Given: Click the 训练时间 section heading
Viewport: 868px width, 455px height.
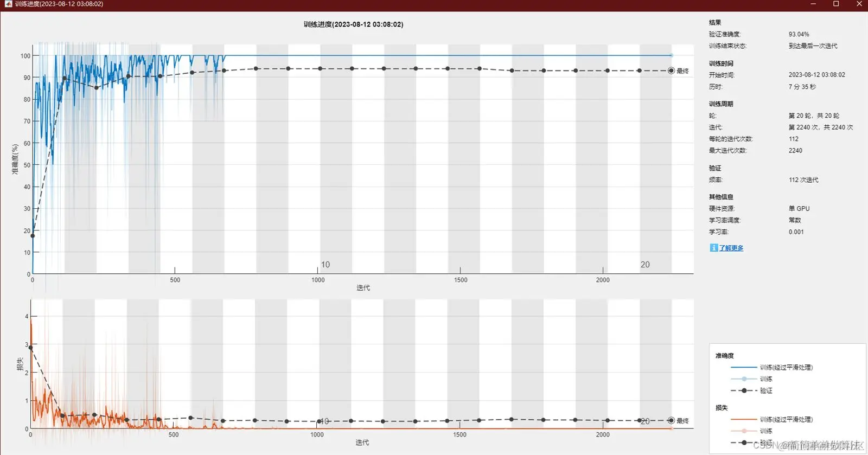Looking at the screenshot, I should [721, 63].
